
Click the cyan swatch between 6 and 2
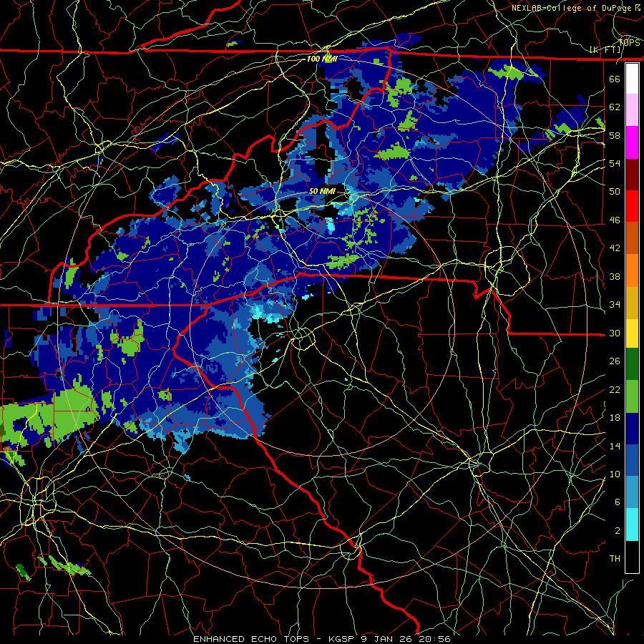coord(632,525)
